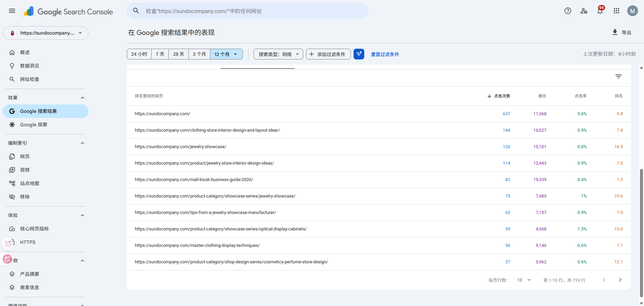644x306 pixels.
Task: Click the page vertical scrollbar thumb
Action: [x=642, y=233]
